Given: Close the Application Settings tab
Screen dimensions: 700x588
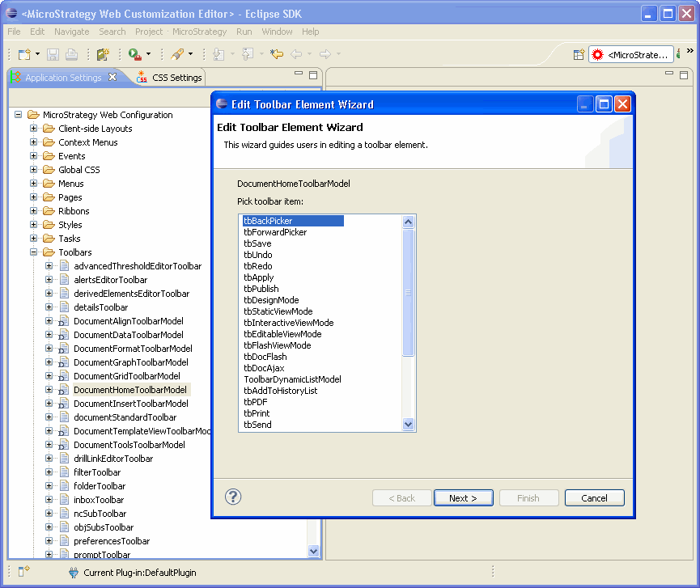Looking at the screenshot, I should (112, 77).
